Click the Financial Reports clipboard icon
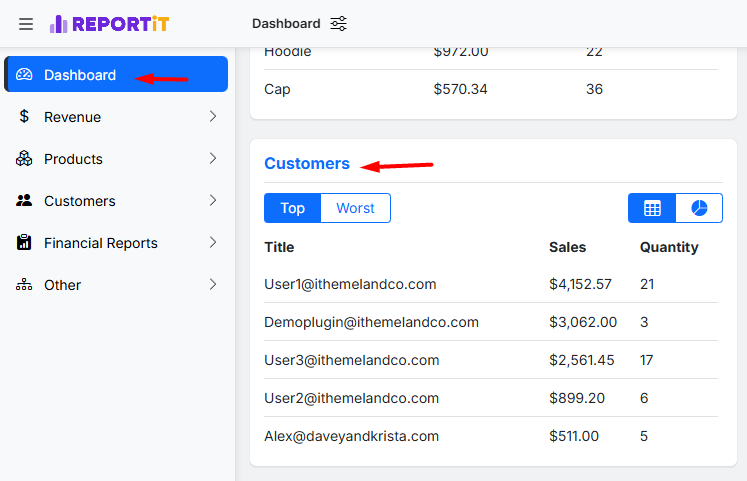The image size is (747, 481). point(25,243)
